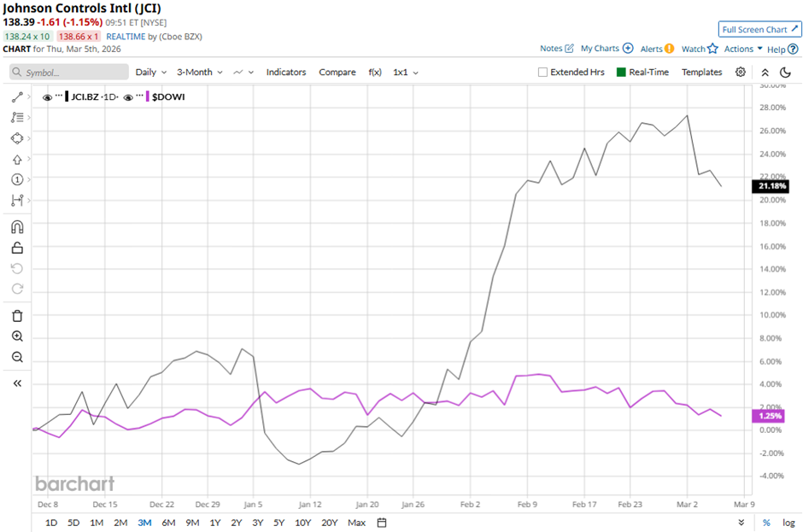Redo last chart action
The width and height of the screenshot is (803, 532).
click(17, 289)
